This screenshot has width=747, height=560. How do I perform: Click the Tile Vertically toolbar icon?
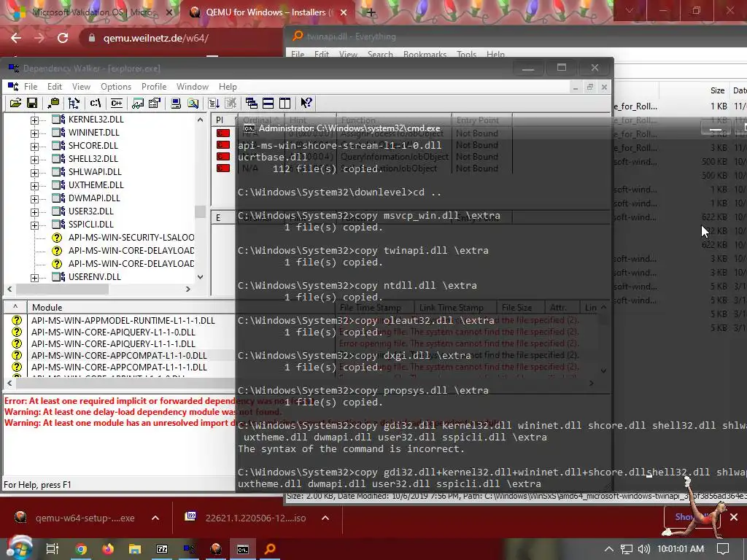point(285,103)
